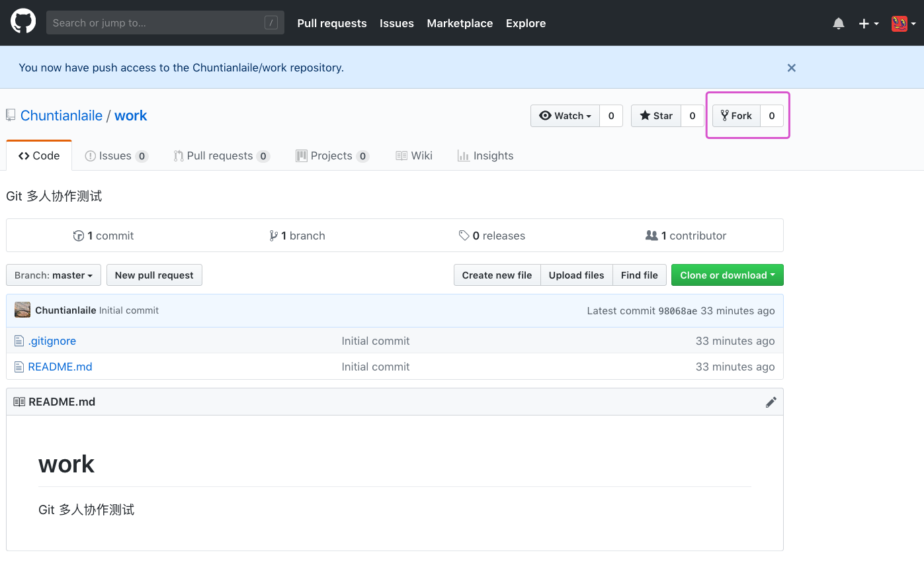Click New pull request button
The width and height of the screenshot is (924, 573).
(x=154, y=275)
